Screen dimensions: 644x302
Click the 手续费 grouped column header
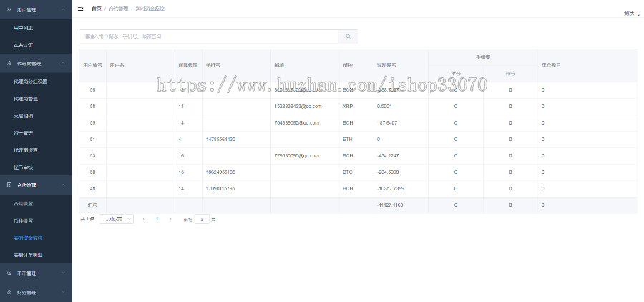(x=483, y=57)
